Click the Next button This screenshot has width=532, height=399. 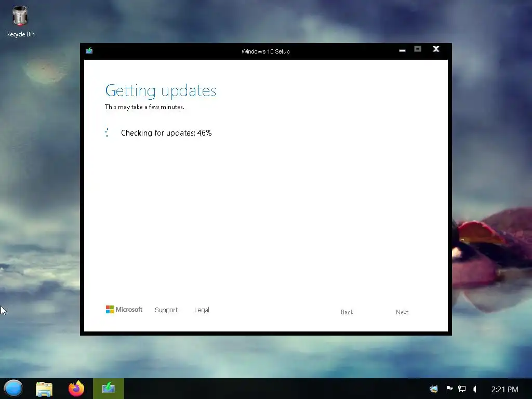click(x=402, y=312)
